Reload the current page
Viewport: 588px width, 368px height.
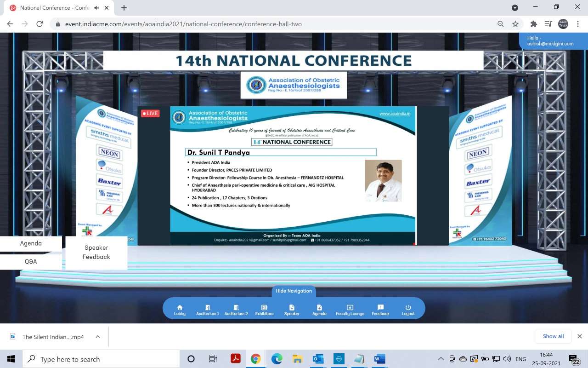(40, 24)
